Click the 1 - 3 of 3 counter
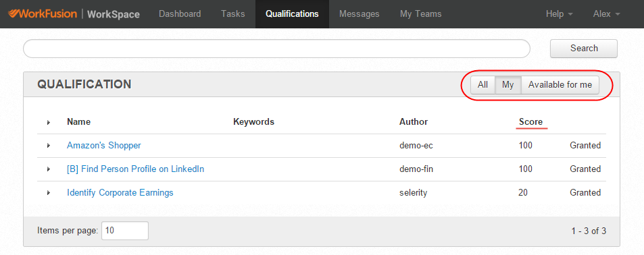 [589, 231]
